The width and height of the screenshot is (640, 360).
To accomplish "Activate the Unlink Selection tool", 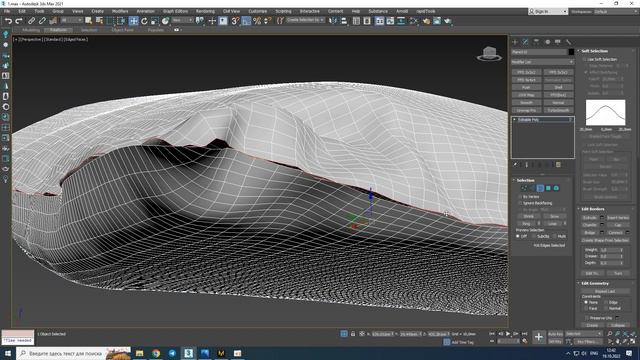I will (42, 21).
